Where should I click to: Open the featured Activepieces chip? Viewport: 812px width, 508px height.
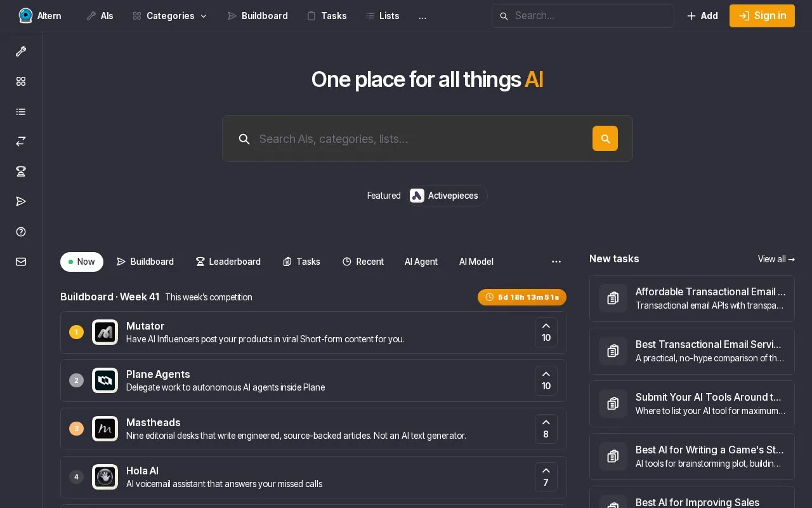click(447, 196)
